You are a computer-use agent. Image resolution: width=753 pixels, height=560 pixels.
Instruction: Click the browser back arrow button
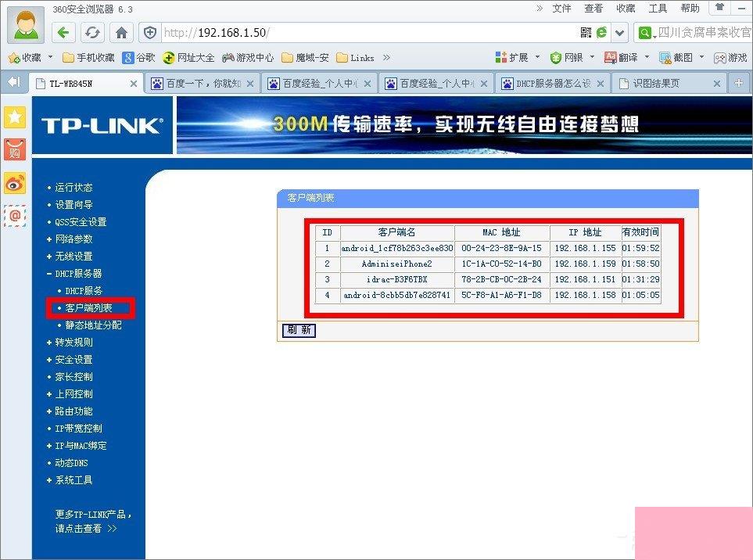(63, 33)
